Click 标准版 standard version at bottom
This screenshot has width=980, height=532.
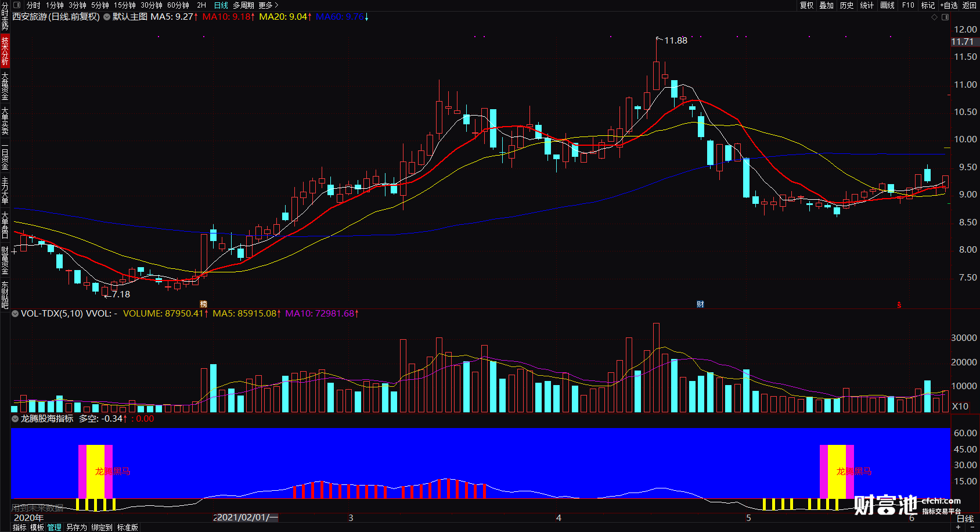128,527
